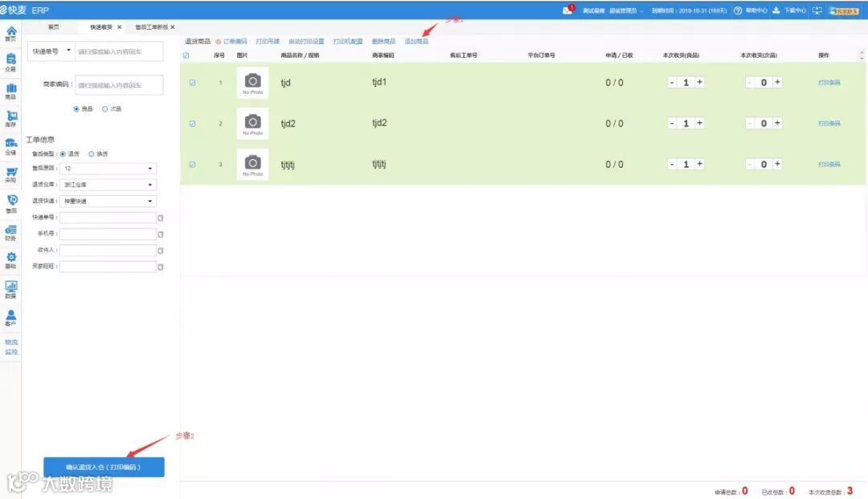868x499 pixels.
Task: Click 打印条码 link in the tjtjtj row
Action: [x=829, y=164]
